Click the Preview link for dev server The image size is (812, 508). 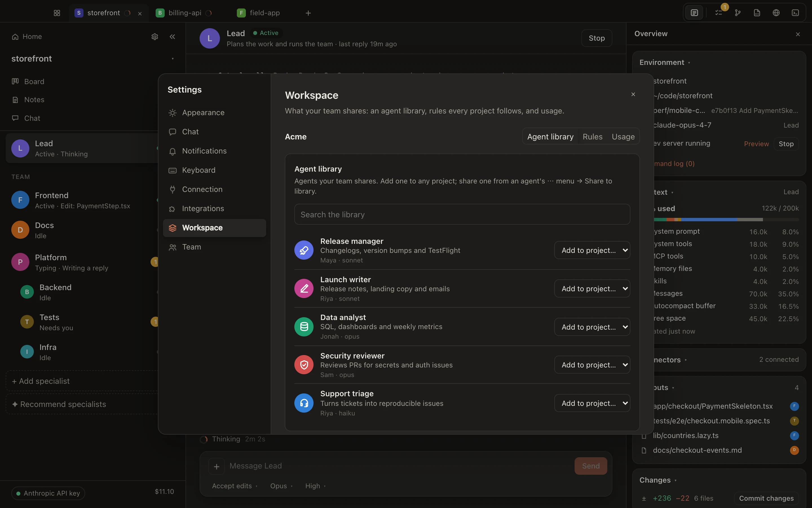point(756,144)
